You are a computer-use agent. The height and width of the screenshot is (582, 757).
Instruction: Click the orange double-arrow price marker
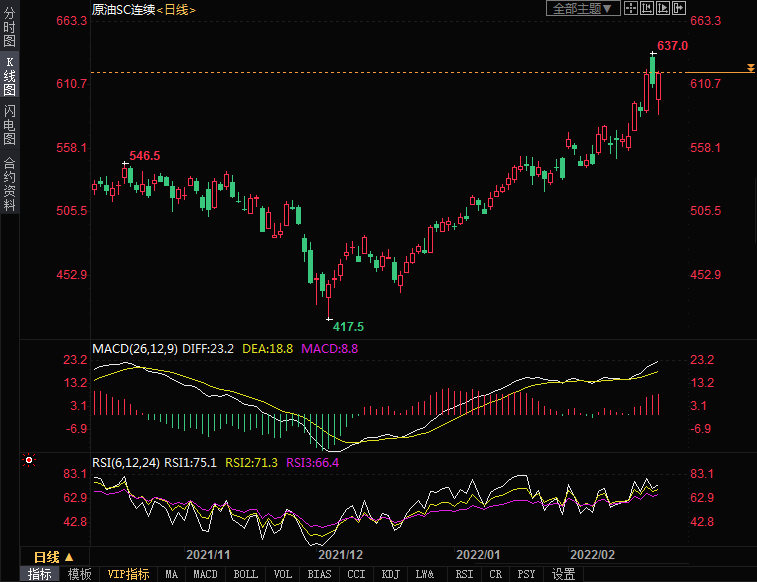click(x=750, y=68)
